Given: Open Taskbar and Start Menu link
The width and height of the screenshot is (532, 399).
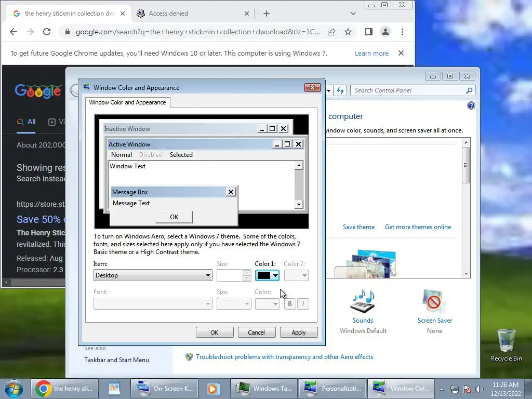Looking at the screenshot, I should [x=117, y=360].
